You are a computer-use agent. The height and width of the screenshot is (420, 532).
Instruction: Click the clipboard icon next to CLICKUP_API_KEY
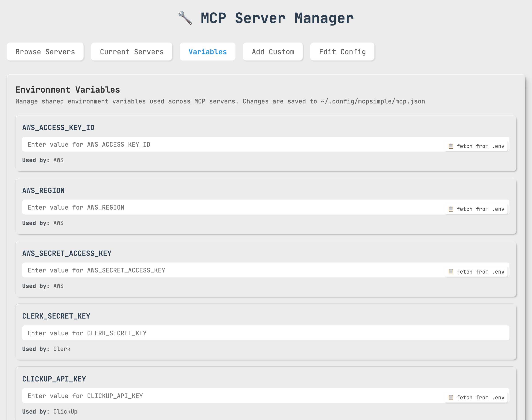click(x=451, y=397)
